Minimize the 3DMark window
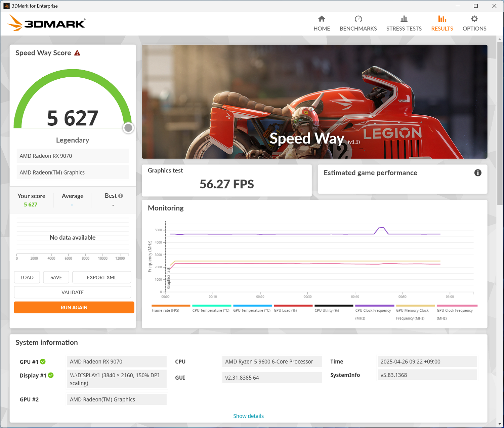The width and height of the screenshot is (504, 428). click(458, 6)
